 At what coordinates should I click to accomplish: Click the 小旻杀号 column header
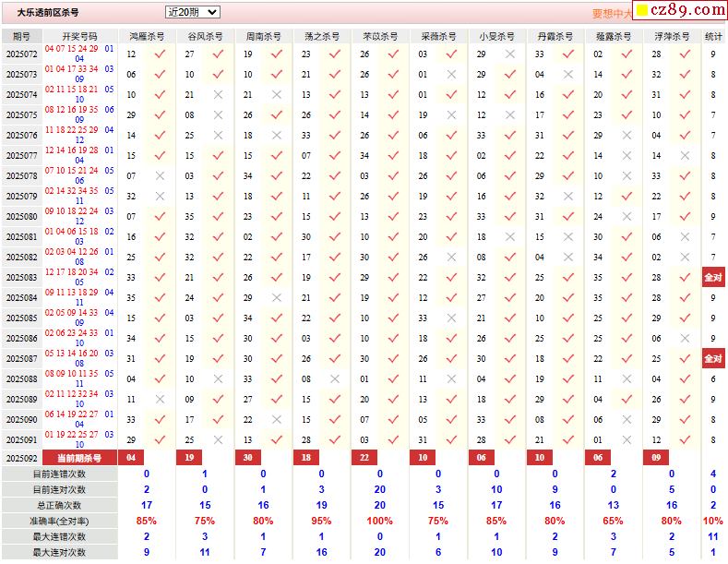[x=496, y=36]
